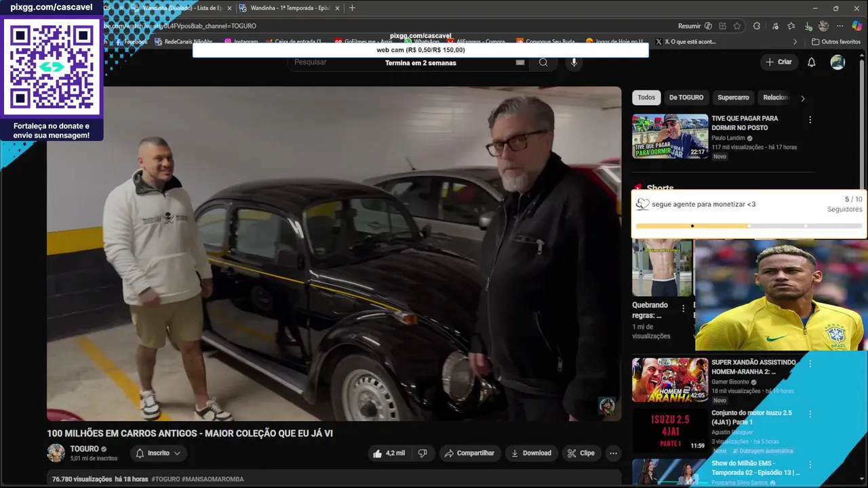Open browser profile avatar in toolbar
Image resolution: width=868 pixels, height=488 pixels.
point(823,26)
